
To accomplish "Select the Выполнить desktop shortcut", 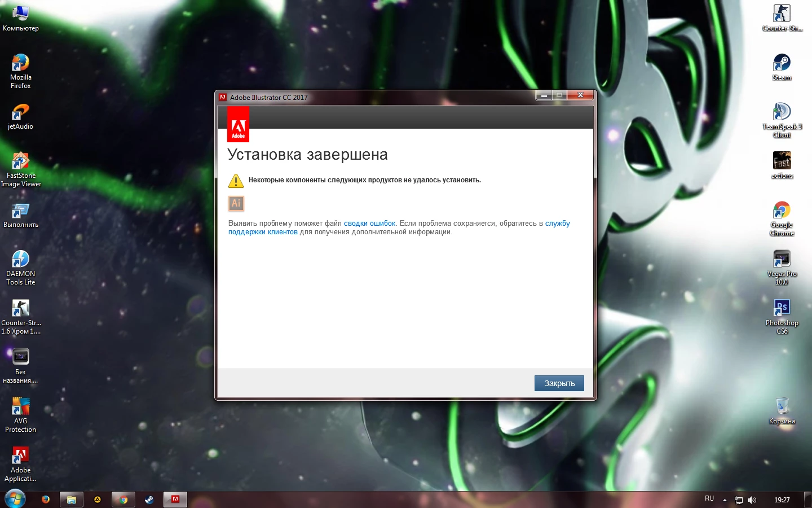I will coord(21,216).
